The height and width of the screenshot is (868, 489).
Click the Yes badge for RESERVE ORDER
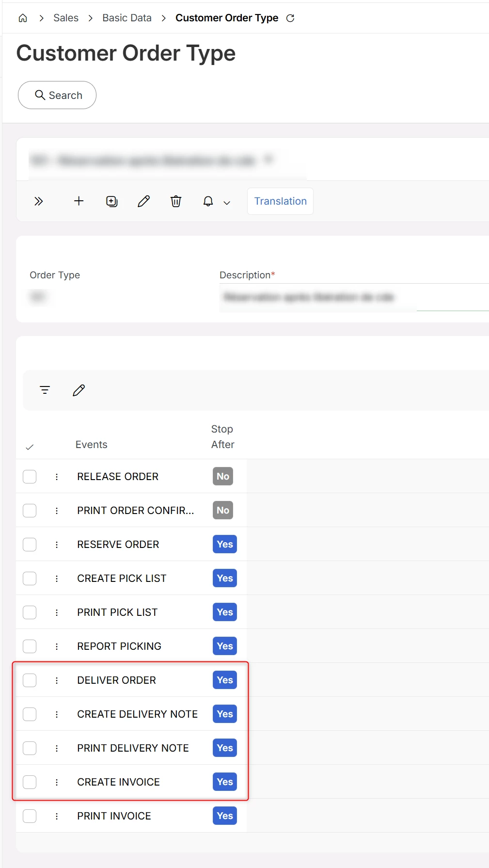tap(225, 544)
